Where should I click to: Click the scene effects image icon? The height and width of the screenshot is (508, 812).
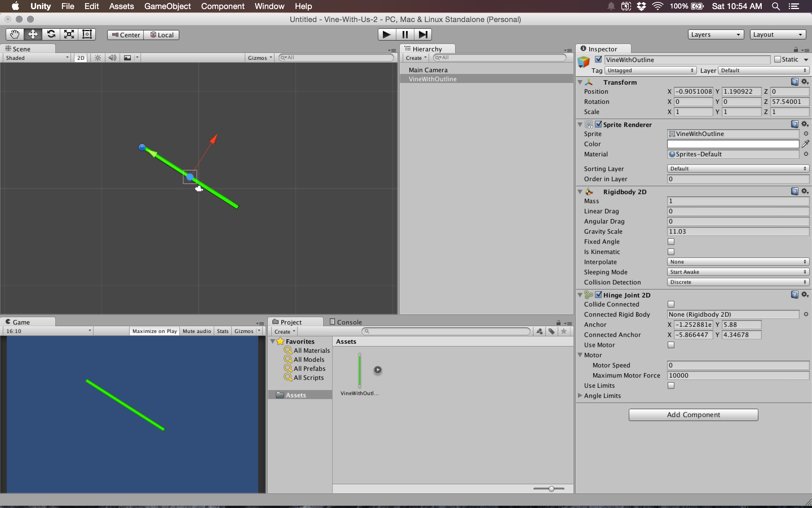[127, 58]
